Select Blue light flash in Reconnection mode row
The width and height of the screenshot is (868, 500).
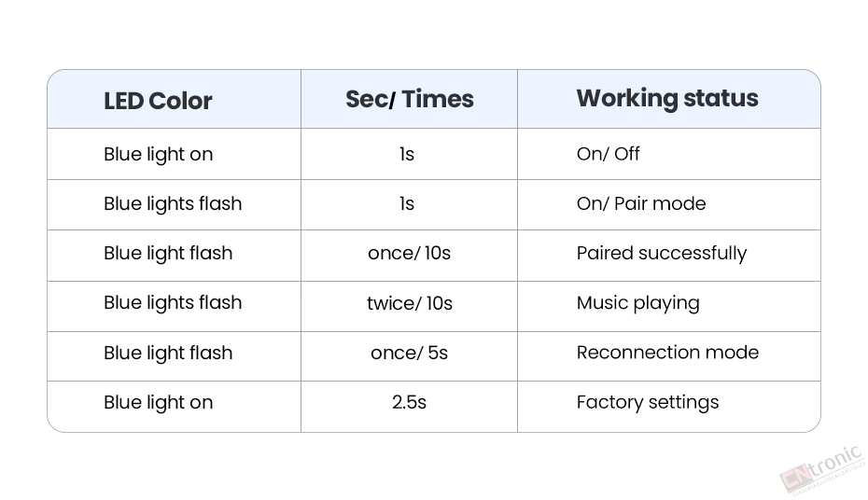[168, 353]
